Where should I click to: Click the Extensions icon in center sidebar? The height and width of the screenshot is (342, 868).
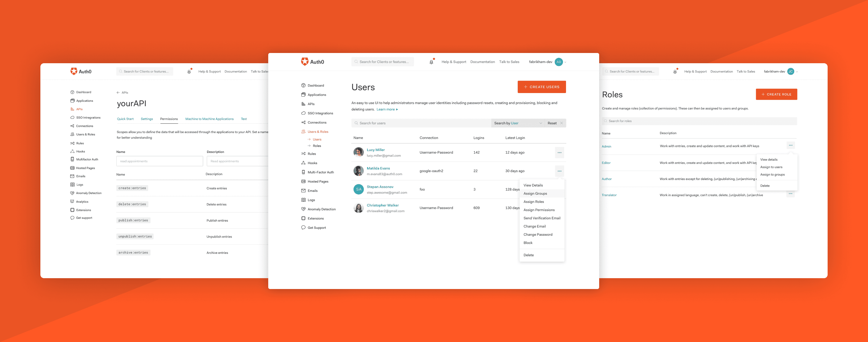pos(303,219)
